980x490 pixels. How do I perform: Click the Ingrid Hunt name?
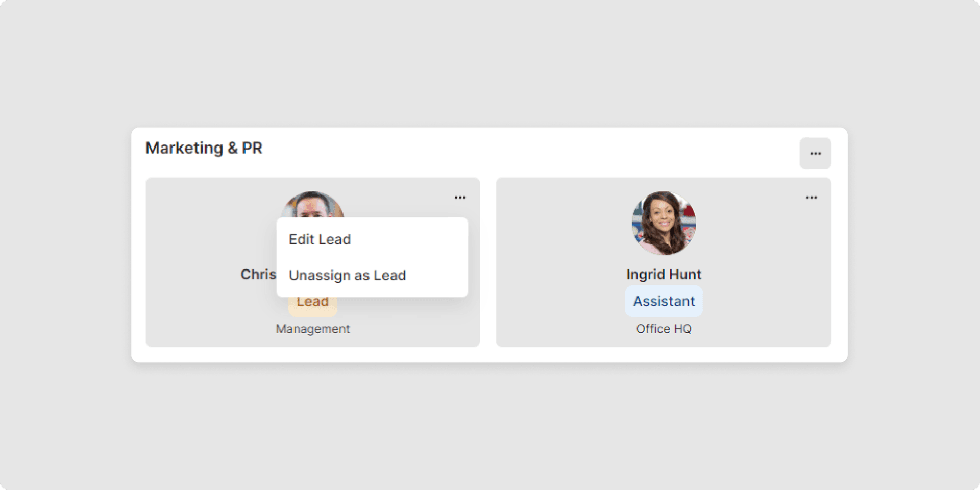[x=664, y=275]
